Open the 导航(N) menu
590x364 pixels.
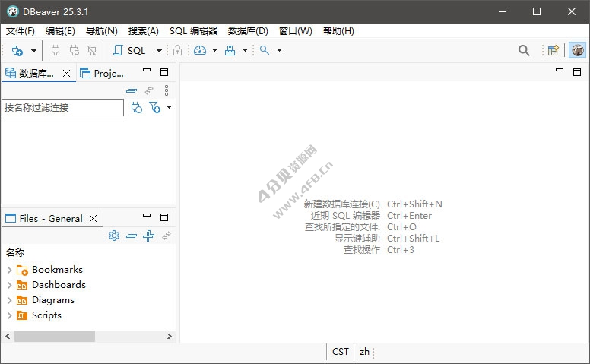pyautogui.click(x=102, y=31)
